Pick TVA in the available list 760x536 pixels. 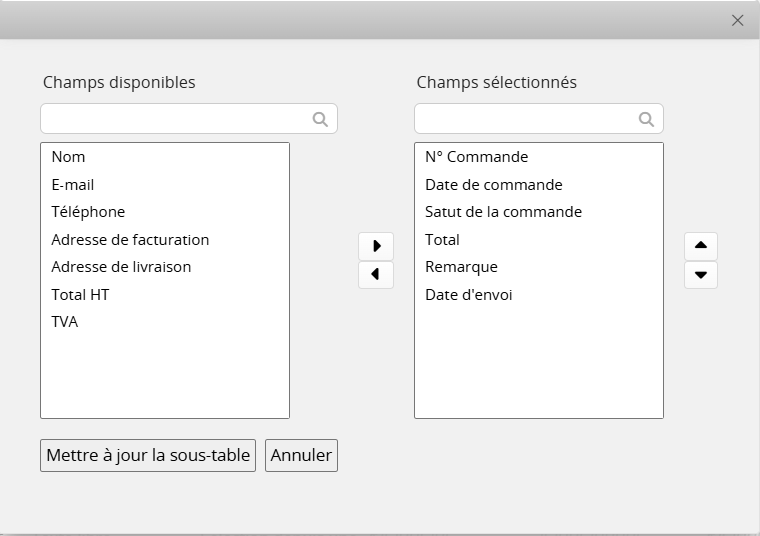click(x=65, y=322)
